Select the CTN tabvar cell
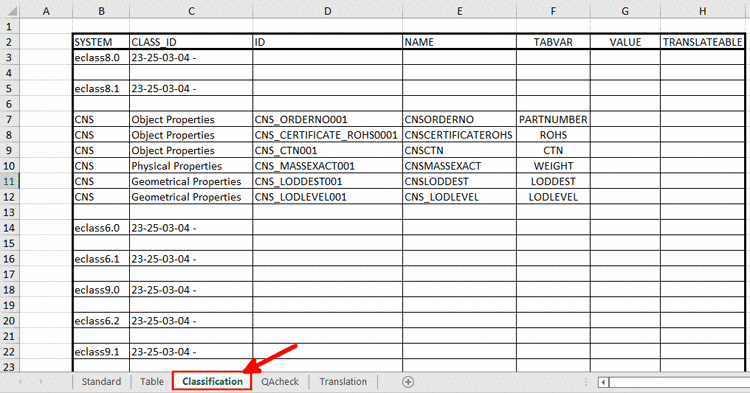The width and height of the screenshot is (750, 393). (x=553, y=151)
